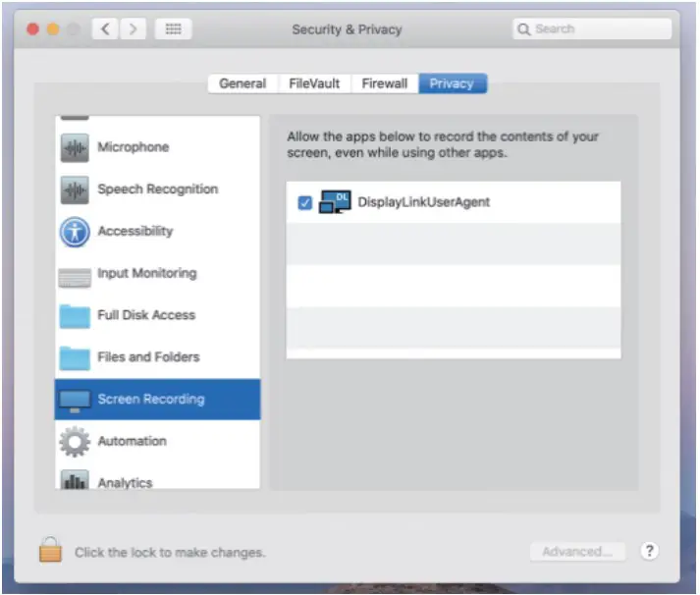Click the Analytics bar chart icon

[75, 480]
